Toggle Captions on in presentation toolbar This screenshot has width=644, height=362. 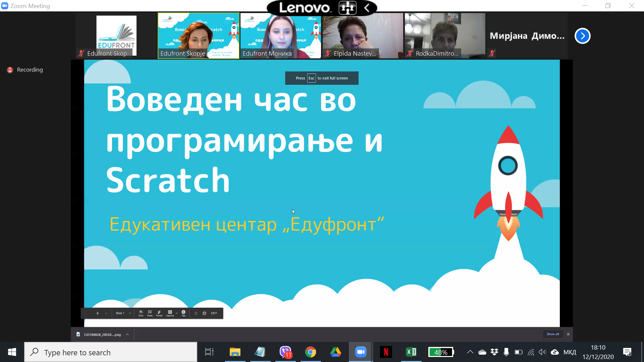170,313
